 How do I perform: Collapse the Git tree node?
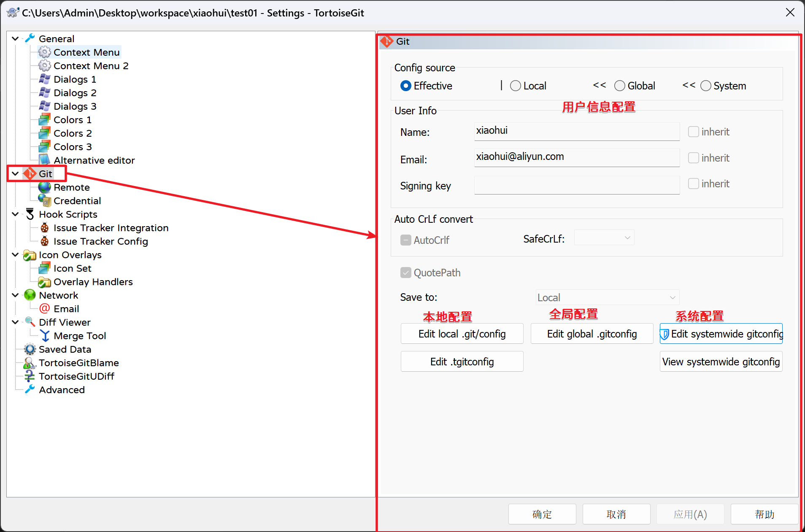[15, 173]
